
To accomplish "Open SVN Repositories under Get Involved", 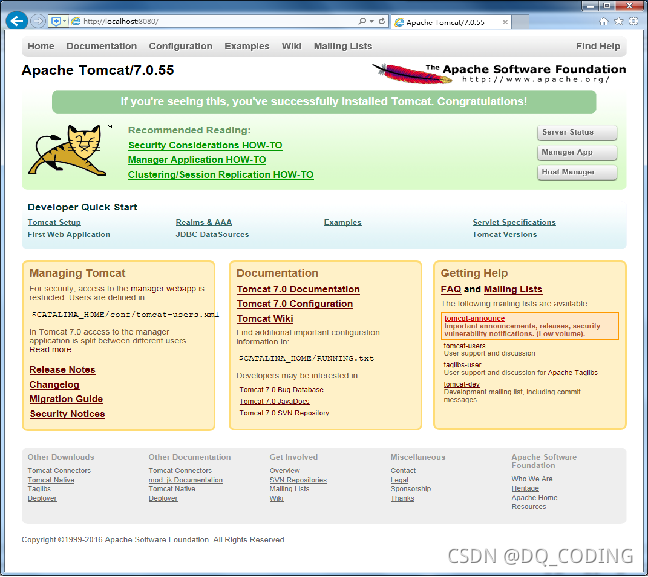I will [298, 480].
